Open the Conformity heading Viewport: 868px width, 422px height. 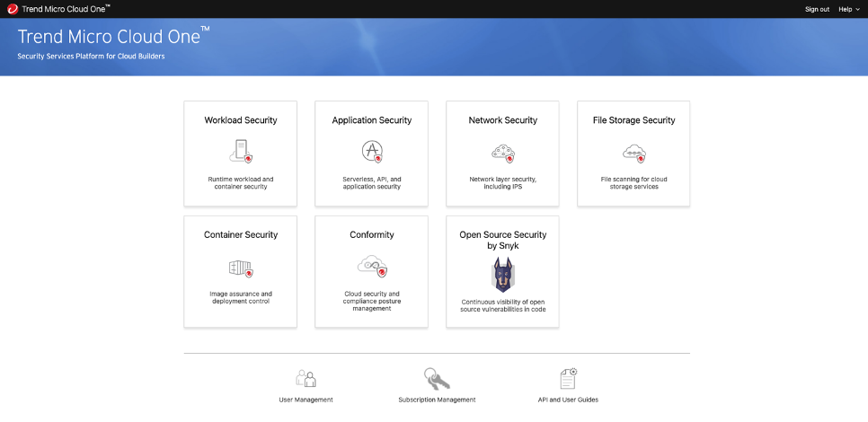point(372,234)
